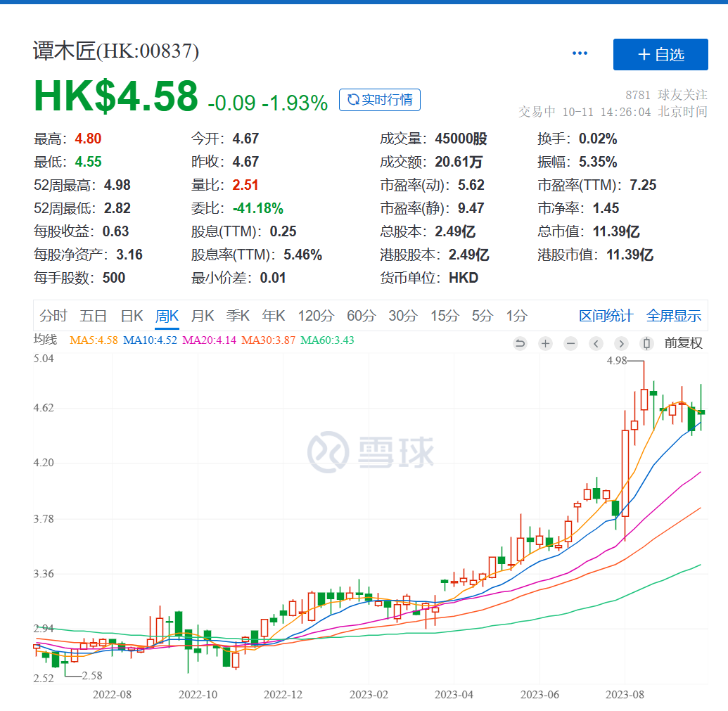Viewport: 728px width, 711px height.
Task: Show the 60分 interval chart
Action: 362,316
